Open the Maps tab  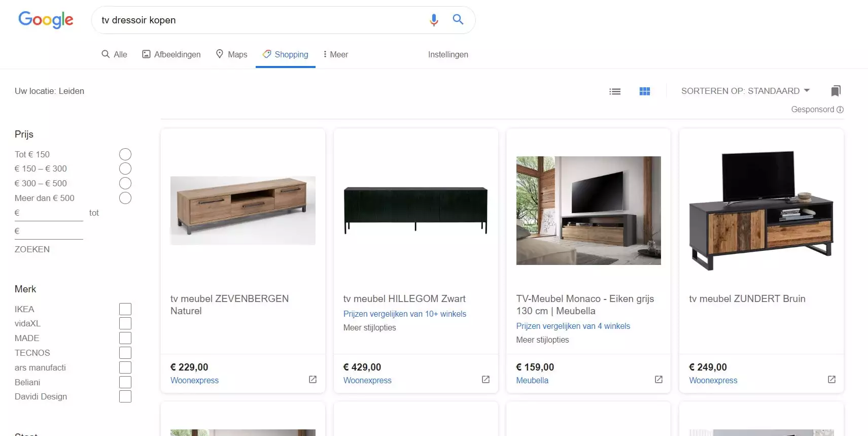(231, 54)
